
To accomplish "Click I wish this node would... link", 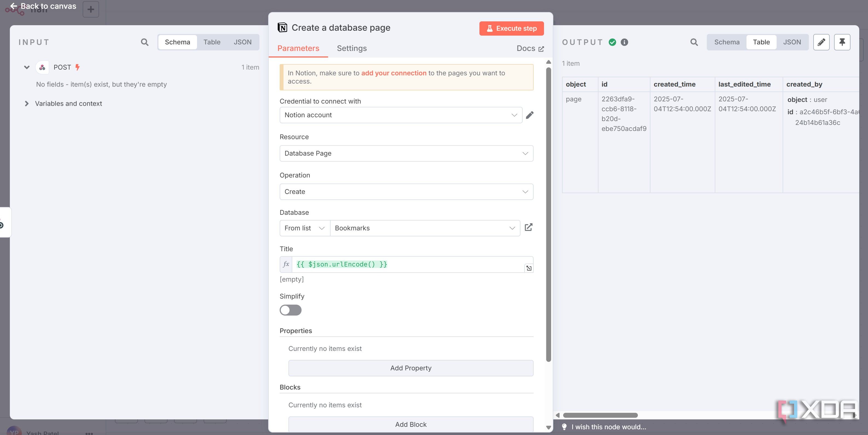I will click(609, 427).
